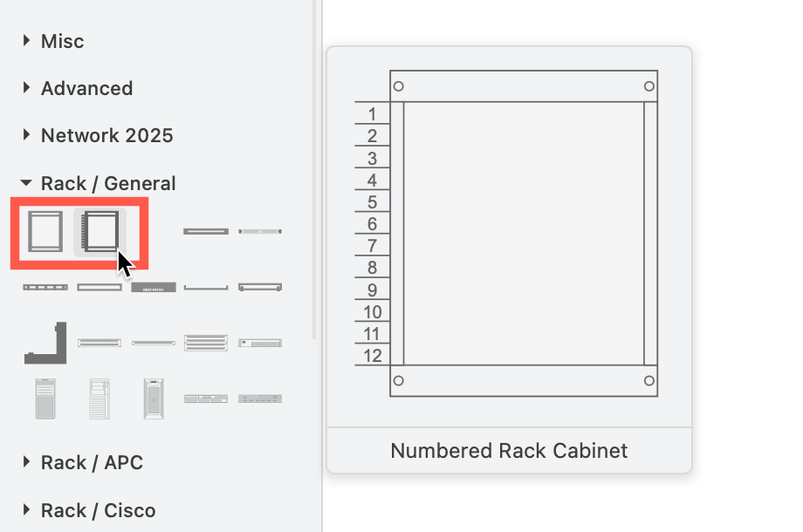This screenshot has height=532, width=803.
Task: Pick the rack-mounted switch shape with ports
Action: click(x=259, y=342)
